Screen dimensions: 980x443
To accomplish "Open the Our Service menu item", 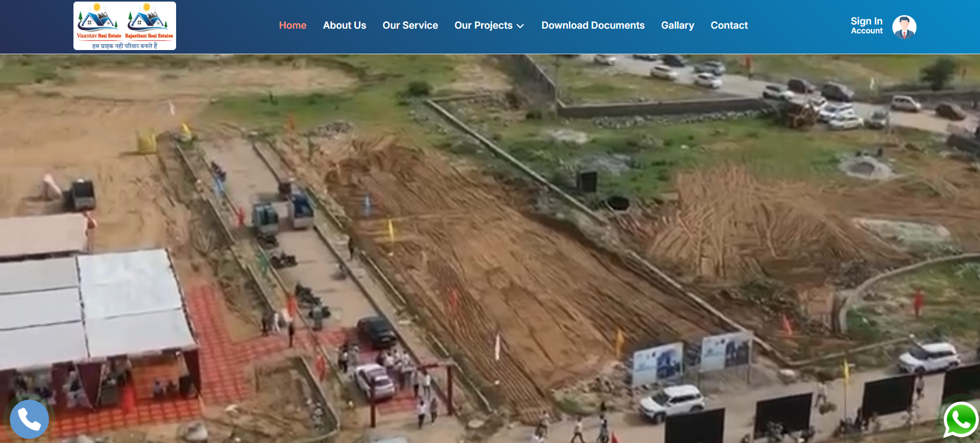I will point(410,26).
